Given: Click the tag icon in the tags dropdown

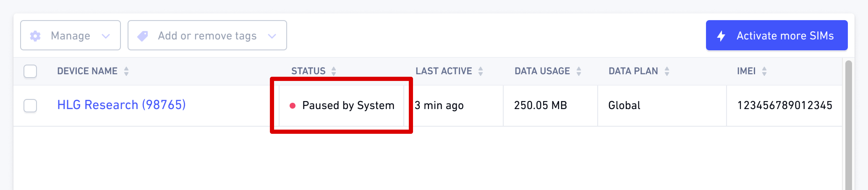Looking at the screenshot, I should (x=142, y=36).
